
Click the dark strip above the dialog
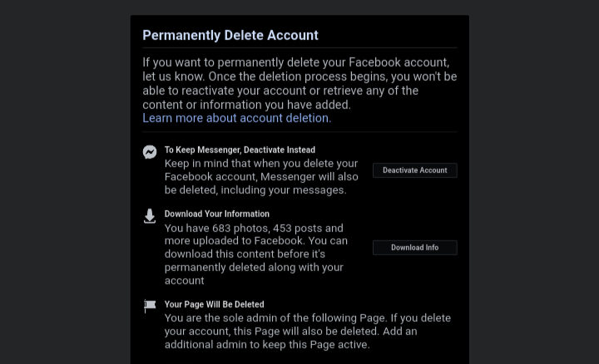tap(299, 7)
